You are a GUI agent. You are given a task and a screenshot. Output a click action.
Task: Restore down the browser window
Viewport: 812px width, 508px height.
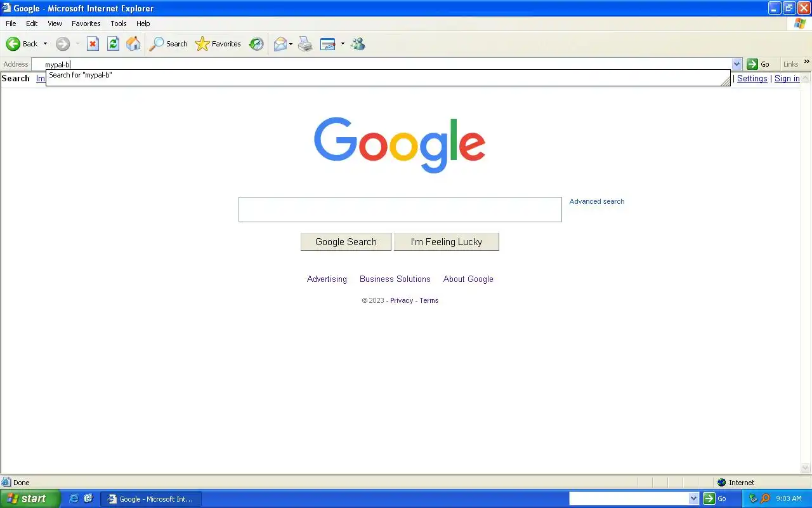(x=789, y=8)
